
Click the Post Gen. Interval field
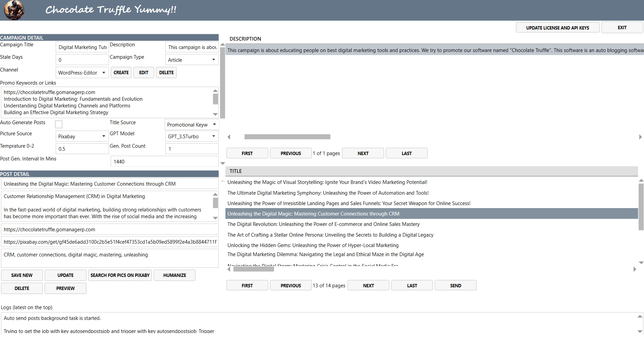164,162
